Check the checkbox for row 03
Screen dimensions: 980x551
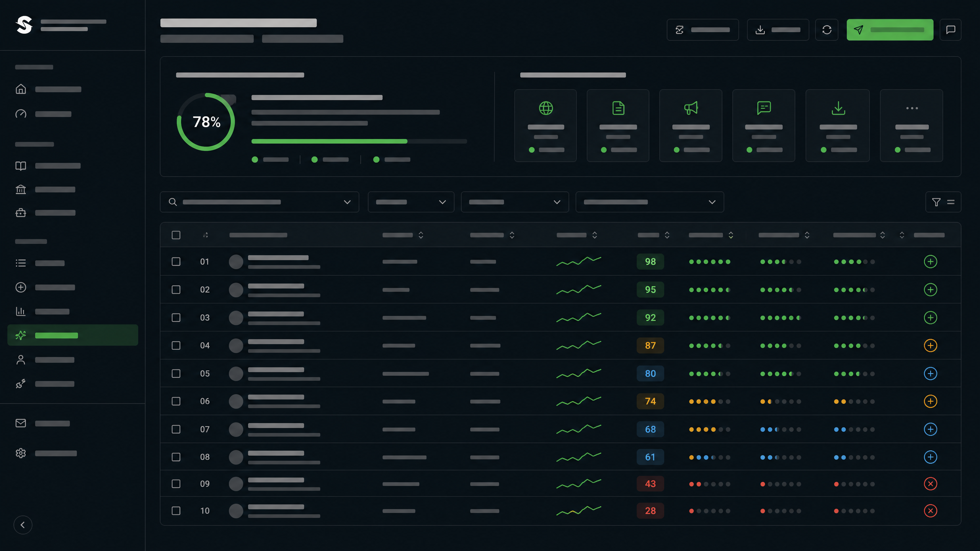point(176,318)
